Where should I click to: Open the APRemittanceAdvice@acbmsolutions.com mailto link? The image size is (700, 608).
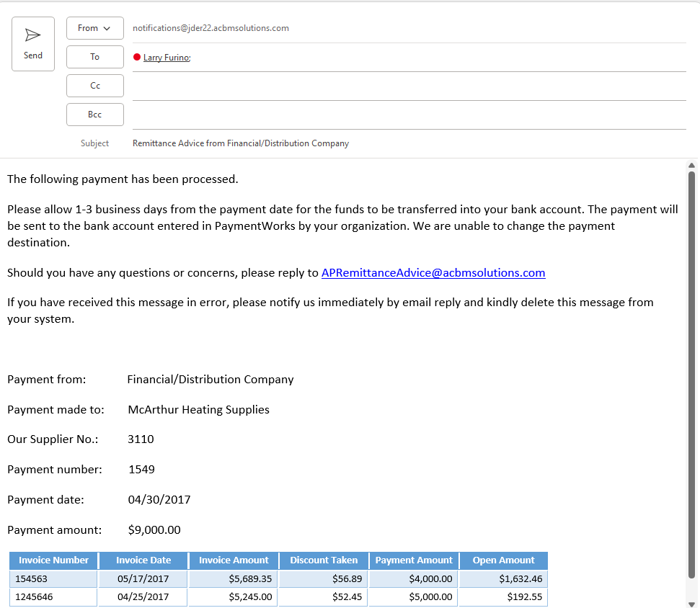point(433,272)
